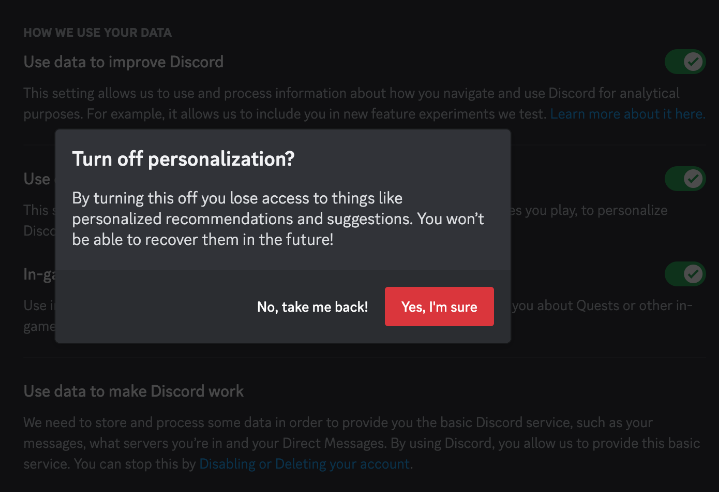Toggle the Use data to improve Discord switch
The width and height of the screenshot is (719, 493).
[x=685, y=61]
